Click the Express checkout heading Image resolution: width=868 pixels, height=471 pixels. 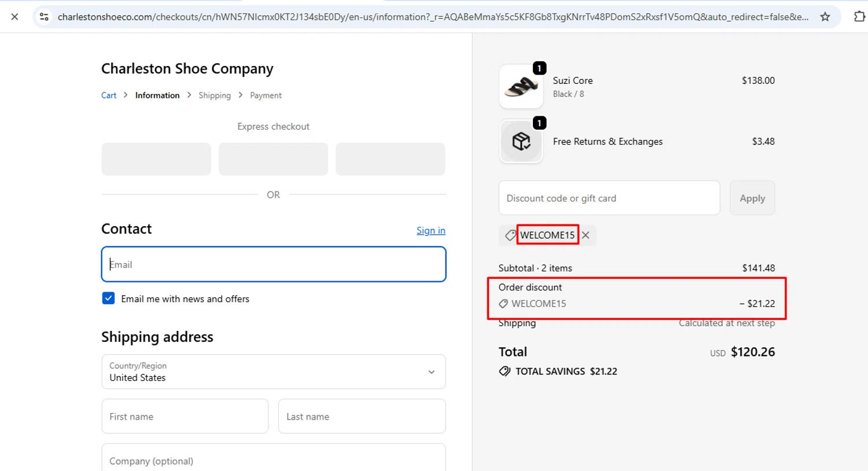click(273, 126)
